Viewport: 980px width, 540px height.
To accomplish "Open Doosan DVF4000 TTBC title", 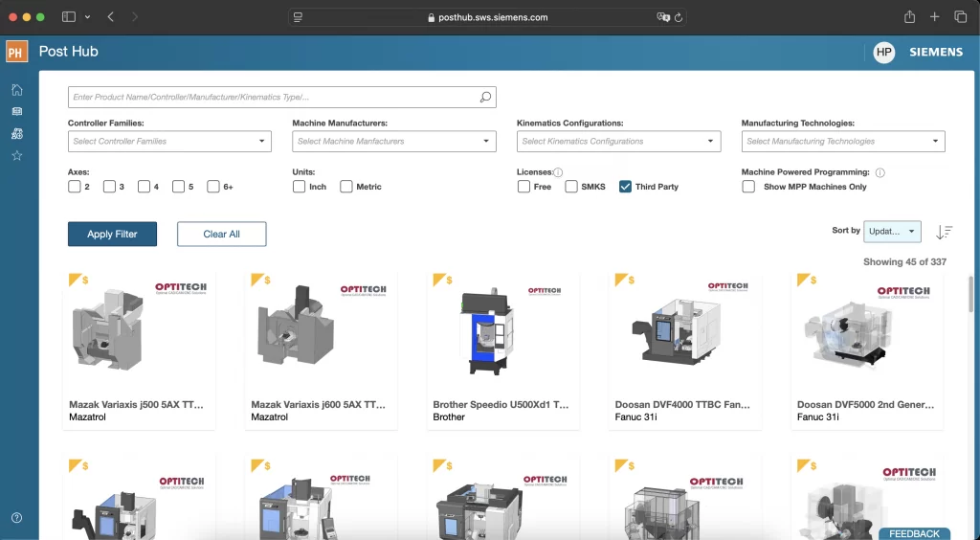I will pyautogui.click(x=682, y=404).
